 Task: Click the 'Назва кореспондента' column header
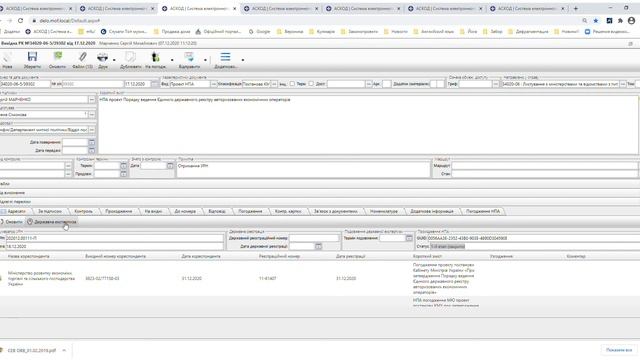point(29,256)
